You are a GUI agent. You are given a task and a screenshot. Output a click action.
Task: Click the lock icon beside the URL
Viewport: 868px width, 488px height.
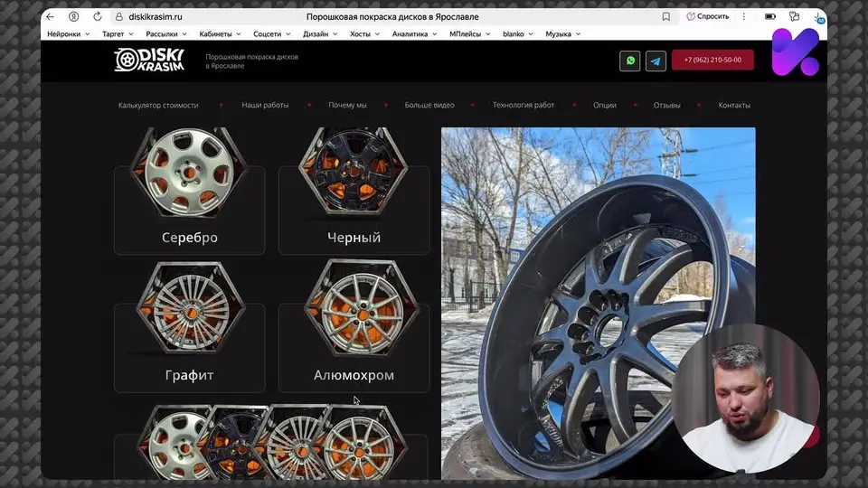tap(119, 16)
